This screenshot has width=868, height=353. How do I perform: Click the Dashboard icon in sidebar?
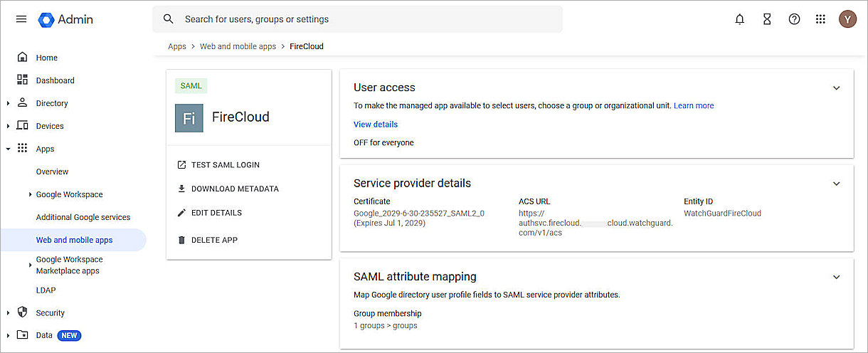pyautogui.click(x=22, y=80)
